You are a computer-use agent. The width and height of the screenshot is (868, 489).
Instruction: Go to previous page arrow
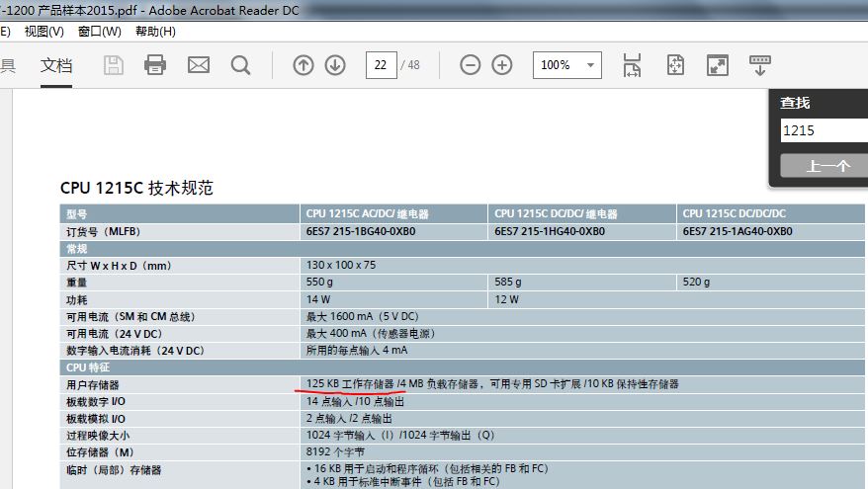coord(303,65)
